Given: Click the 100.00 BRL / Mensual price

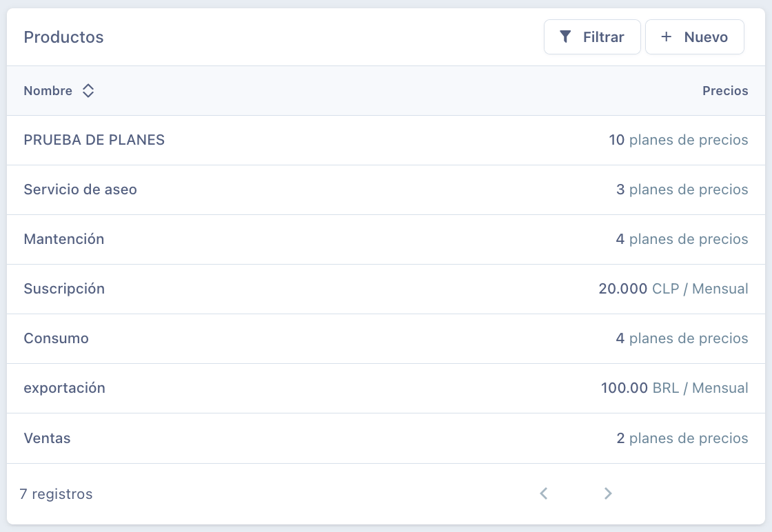Looking at the screenshot, I should click(x=675, y=388).
